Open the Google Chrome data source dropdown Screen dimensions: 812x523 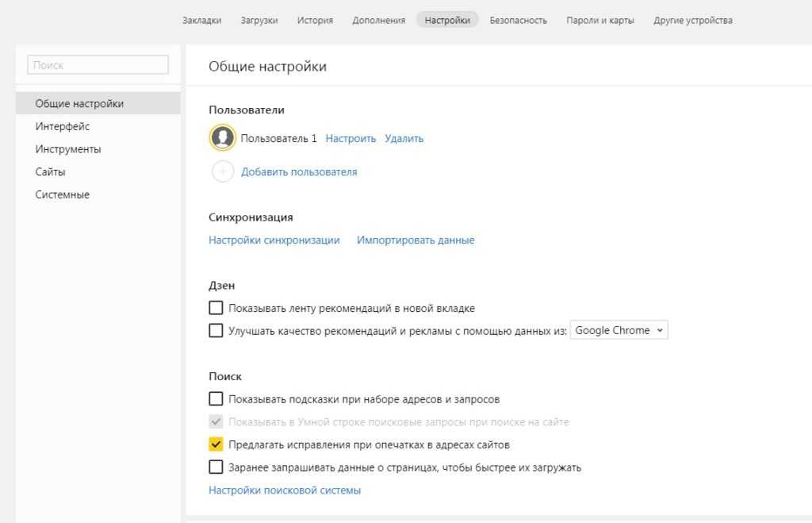click(x=619, y=331)
